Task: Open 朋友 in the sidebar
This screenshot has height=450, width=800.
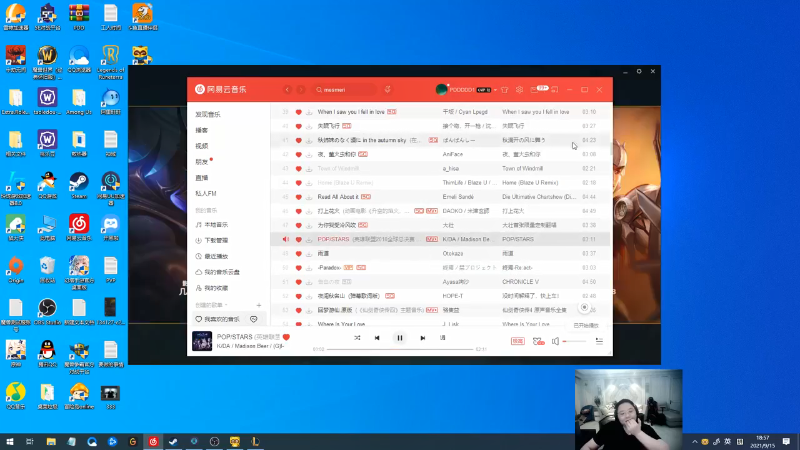Action: [202, 162]
